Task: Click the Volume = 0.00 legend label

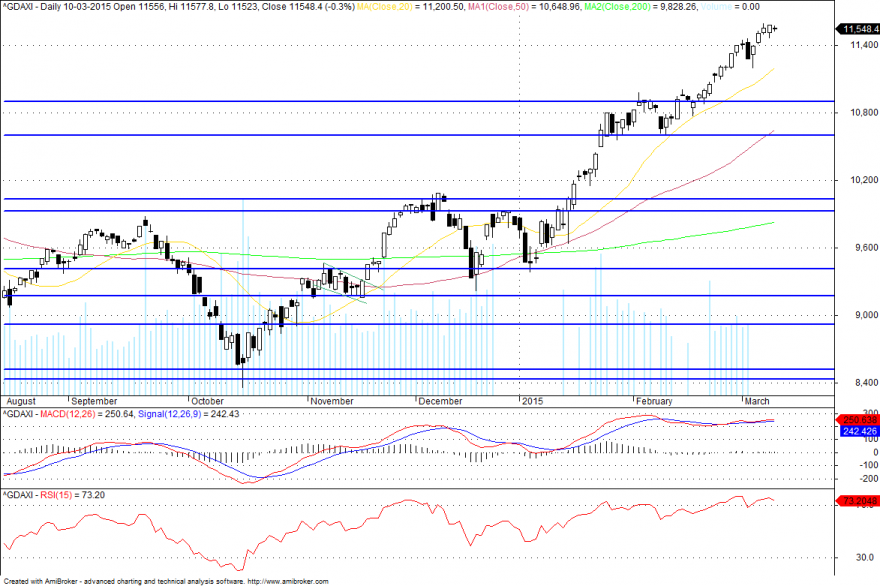Action: coord(730,7)
